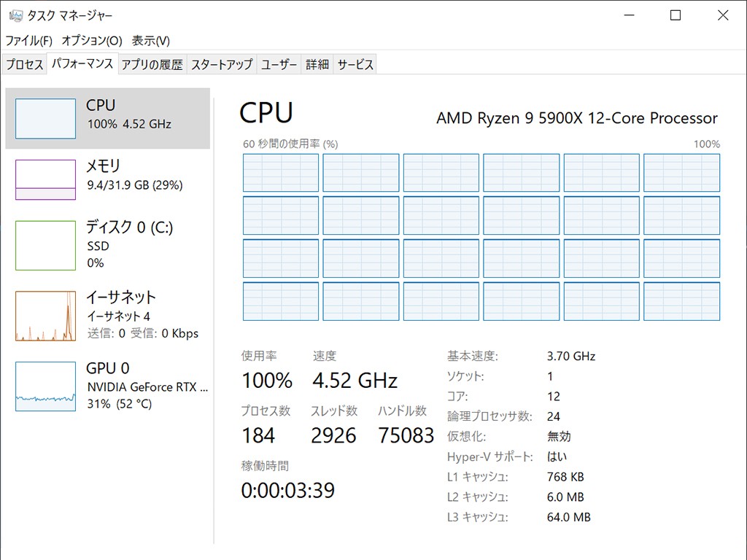Switch to the 詳細 tab

317,64
